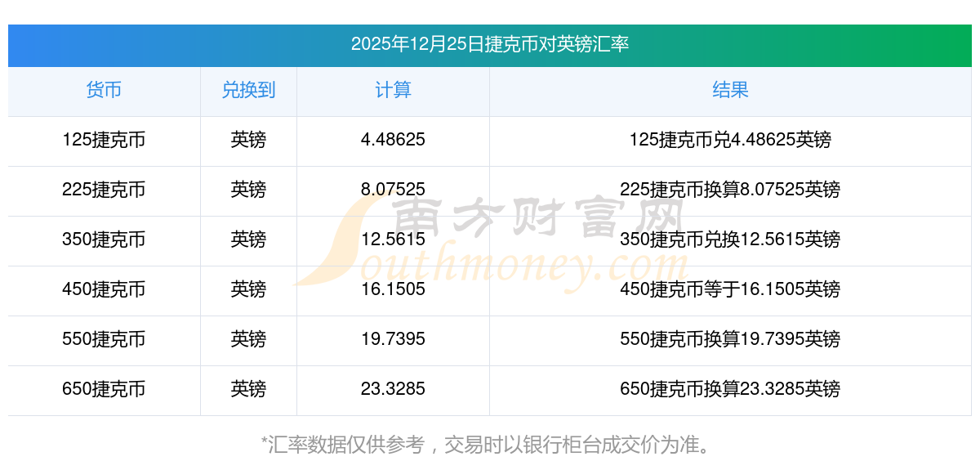Click the 650捷克币 cell

coord(104,389)
